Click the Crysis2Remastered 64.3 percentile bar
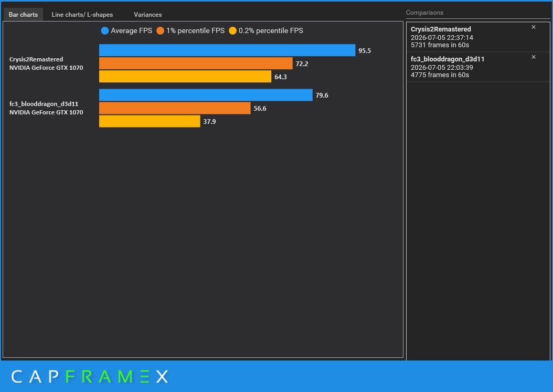553x392 pixels. coord(185,76)
